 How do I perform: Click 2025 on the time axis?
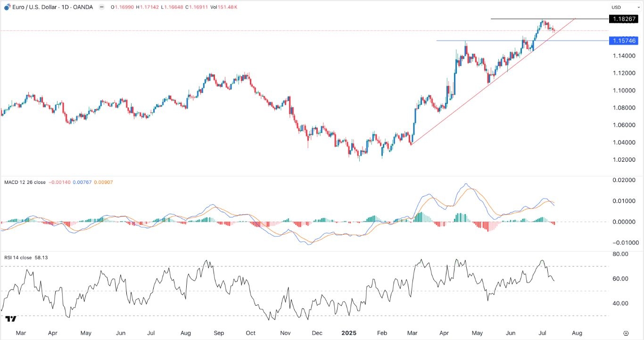pos(349,333)
